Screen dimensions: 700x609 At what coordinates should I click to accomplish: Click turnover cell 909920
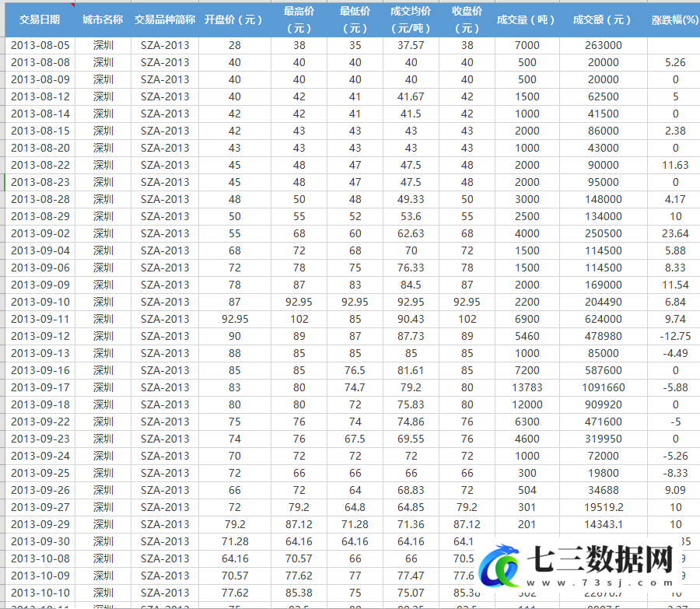(x=603, y=404)
